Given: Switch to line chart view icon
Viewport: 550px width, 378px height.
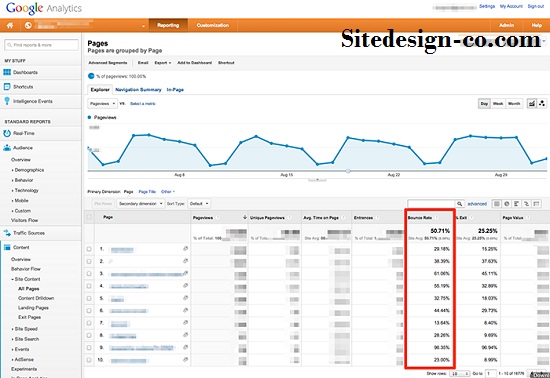Looking at the screenshot, I should 532,103.
